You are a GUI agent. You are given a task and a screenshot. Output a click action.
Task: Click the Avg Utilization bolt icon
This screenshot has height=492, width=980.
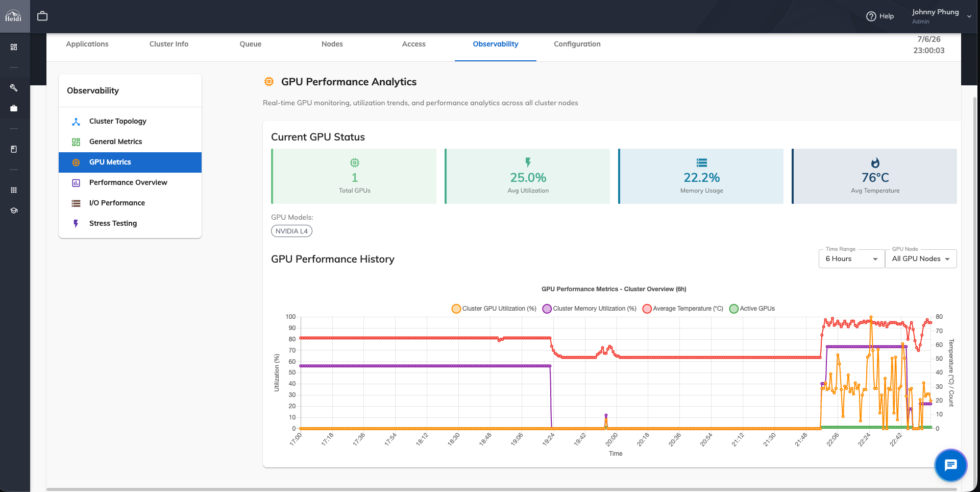[528, 162]
